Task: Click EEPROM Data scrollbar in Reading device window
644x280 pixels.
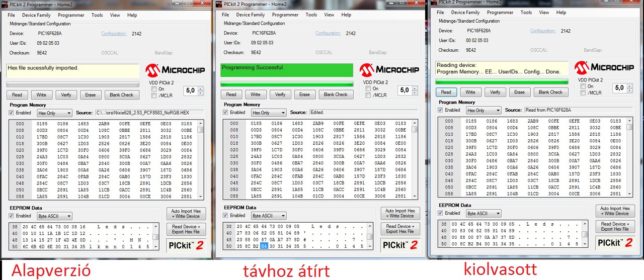Action: pyautogui.click(x=584, y=234)
